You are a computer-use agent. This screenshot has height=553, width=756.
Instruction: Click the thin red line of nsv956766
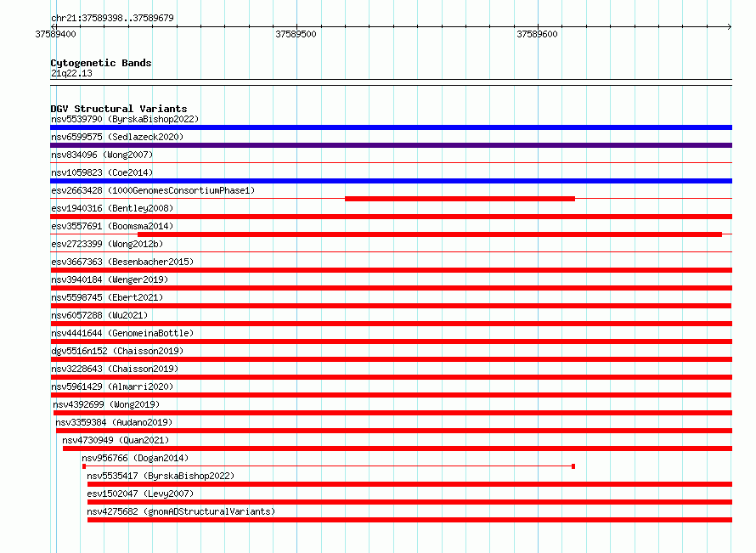pos(329,466)
